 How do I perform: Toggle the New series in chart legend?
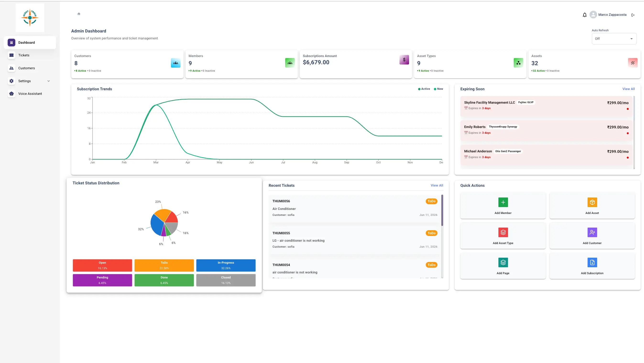[438, 89]
